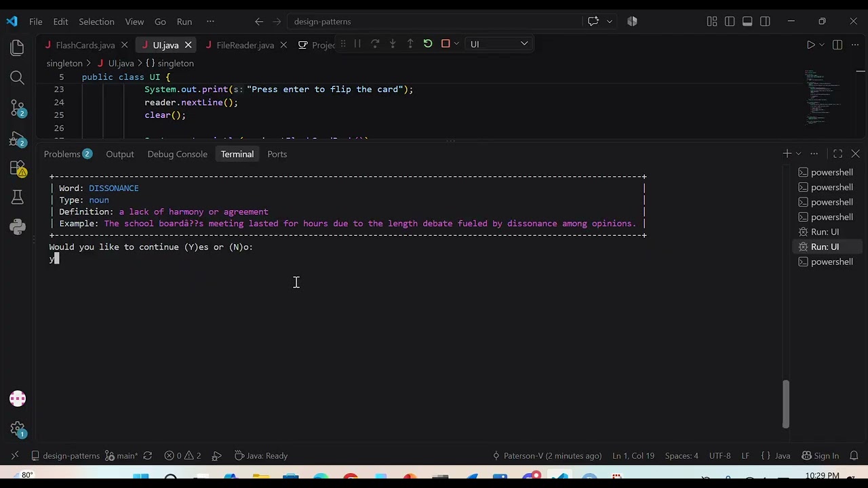868x488 pixels.
Task: Click main* branch in status bar
Action: pyautogui.click(x=121, y=455)
